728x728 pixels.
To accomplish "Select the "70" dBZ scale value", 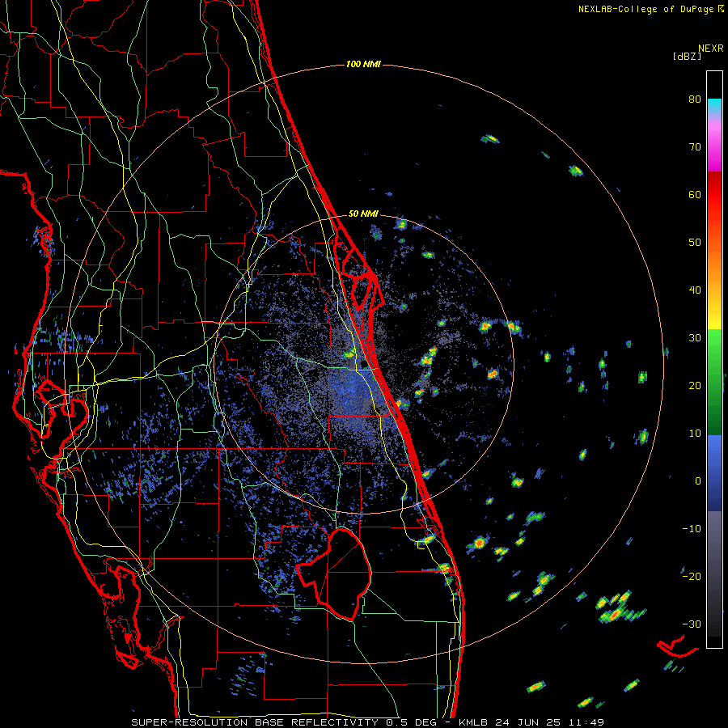I will click(695, 146).
